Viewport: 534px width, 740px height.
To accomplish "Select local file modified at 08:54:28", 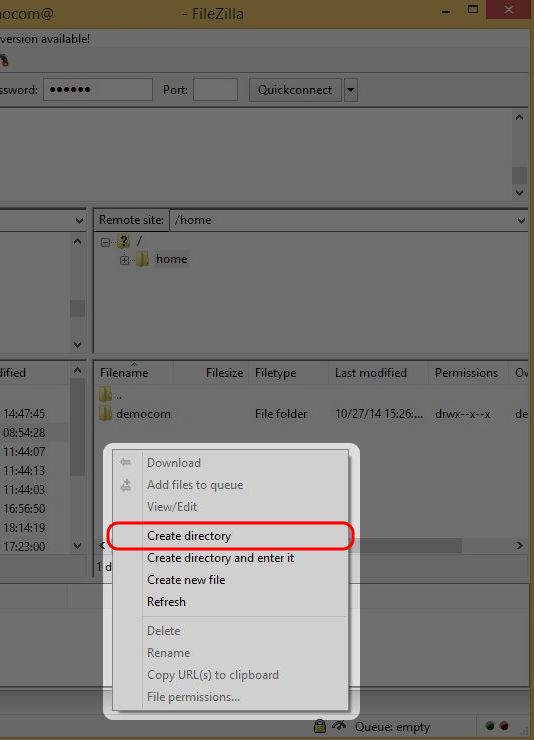I will point(24,432).
